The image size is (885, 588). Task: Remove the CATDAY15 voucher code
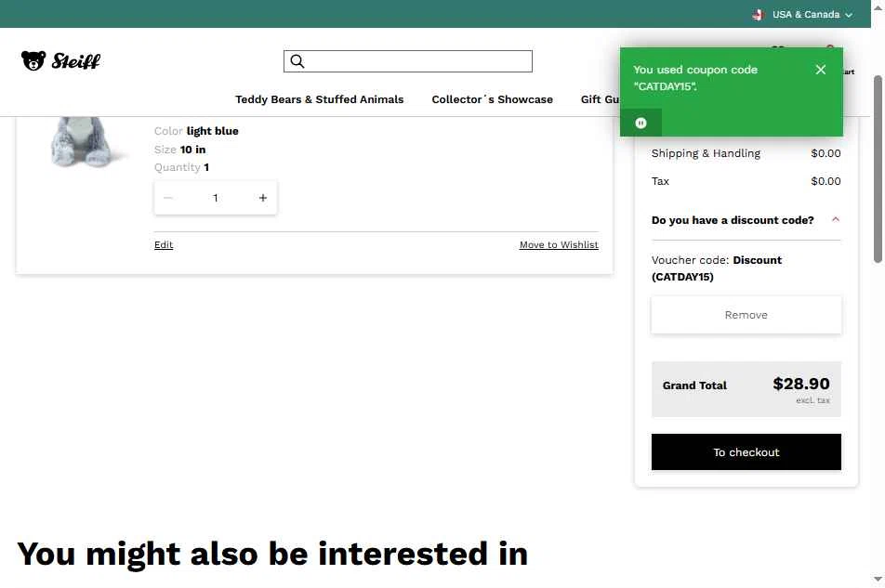click(x=746, y=315)
